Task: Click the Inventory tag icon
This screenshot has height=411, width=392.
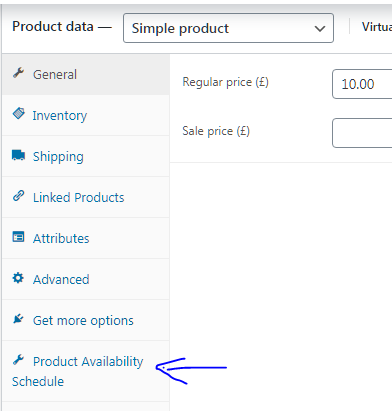Action: (x=19, y=114)
